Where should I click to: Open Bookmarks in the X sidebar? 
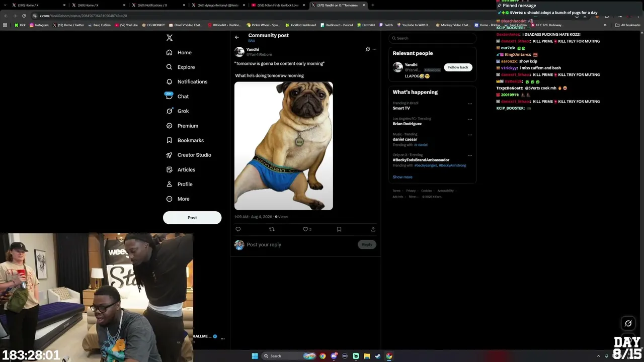pos(185,140)
